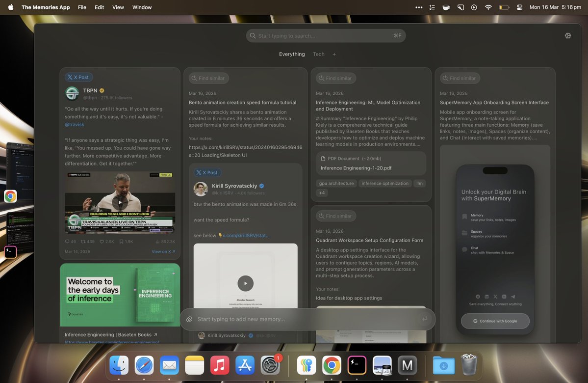This screenshot has height=383, width=588.
Task: Click the bookmark icon on TBPN post
Action: coord(121,242)
